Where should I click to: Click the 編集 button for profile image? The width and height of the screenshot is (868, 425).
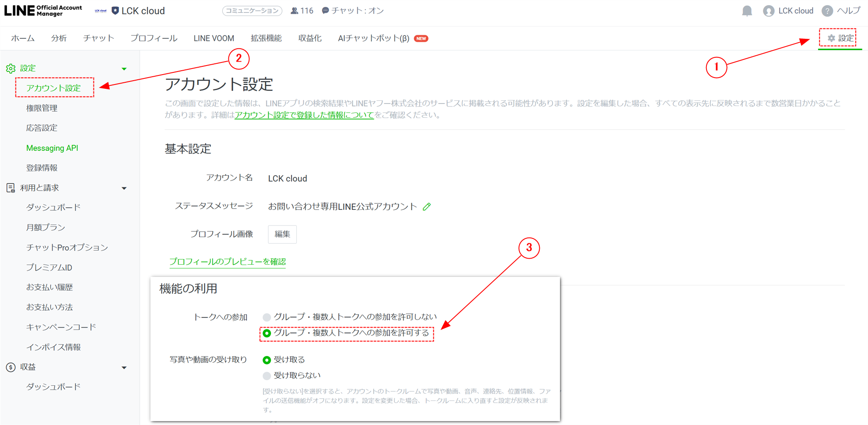282,234
